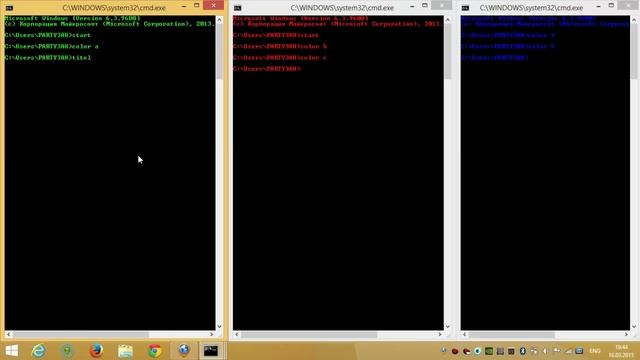
Task: Open the File Explorer taskbar icon
Action: coord(125,351)
